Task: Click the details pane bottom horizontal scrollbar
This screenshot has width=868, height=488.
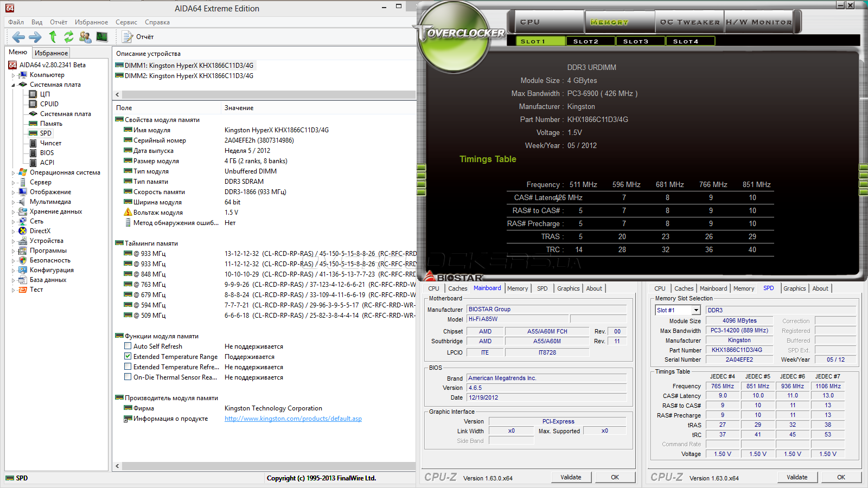Action: (269, 466)
